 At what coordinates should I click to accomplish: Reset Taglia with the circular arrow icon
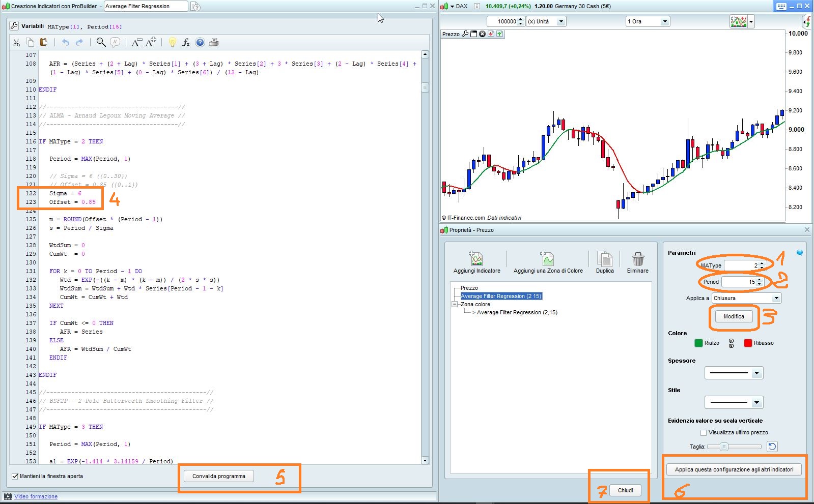tap(772, 447)
